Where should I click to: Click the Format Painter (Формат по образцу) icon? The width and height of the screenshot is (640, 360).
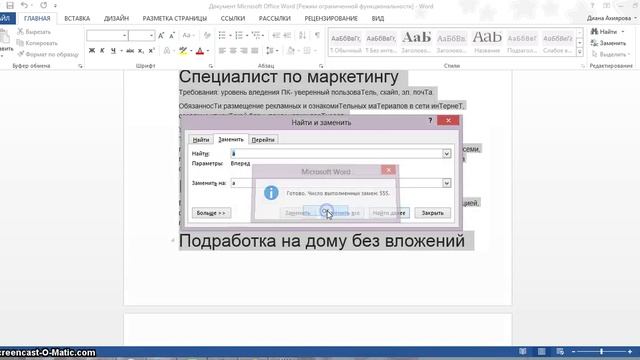pos(20,54)
